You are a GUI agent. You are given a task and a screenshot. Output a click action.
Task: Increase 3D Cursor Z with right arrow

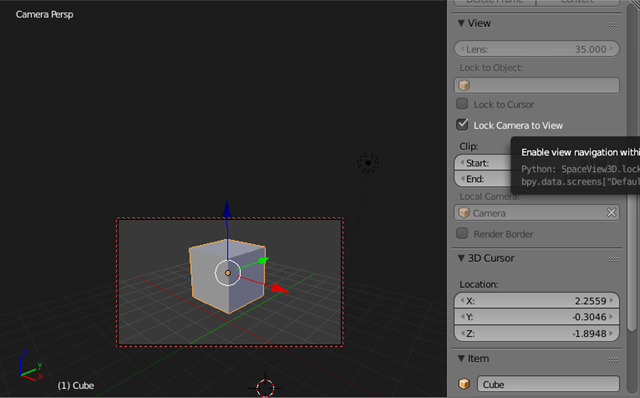611,333
